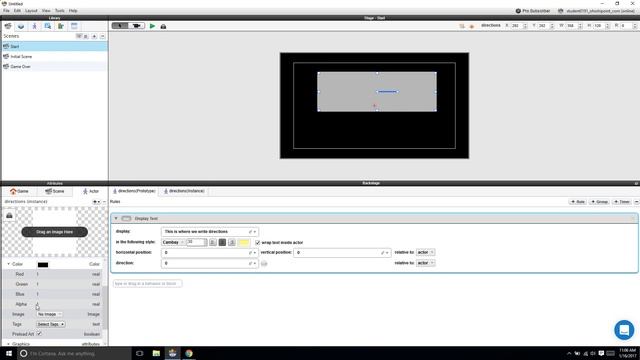Click the display text input field
Screen dimensions: 640x360
(209, 232)
